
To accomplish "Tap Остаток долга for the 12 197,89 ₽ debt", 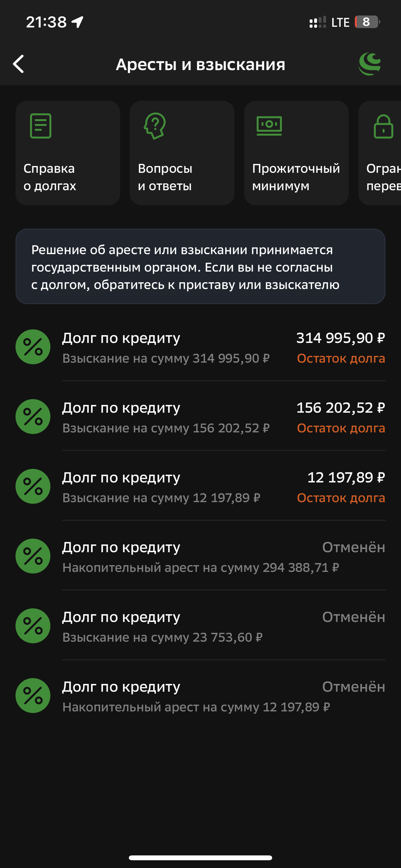I will pos(341,498).
